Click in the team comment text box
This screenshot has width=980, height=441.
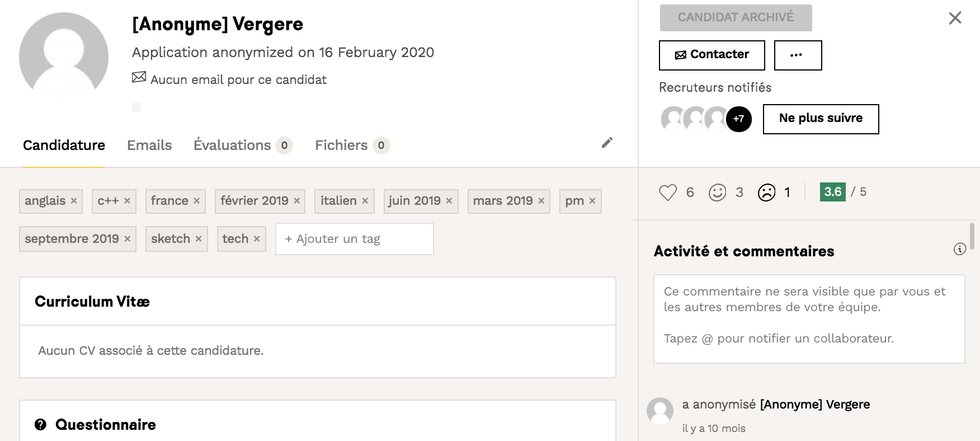[809, 318]
